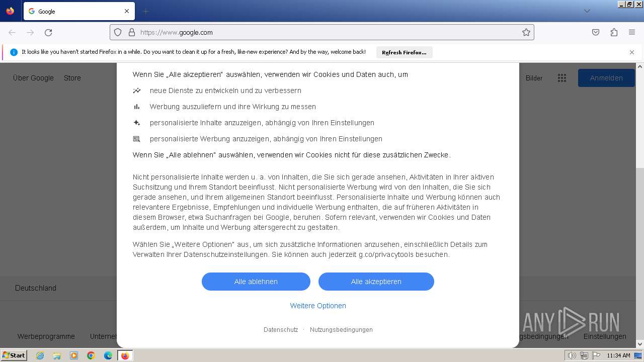Click Alle ablehnen button
Screen dimensions: 644x362
[x=256, y=282]
